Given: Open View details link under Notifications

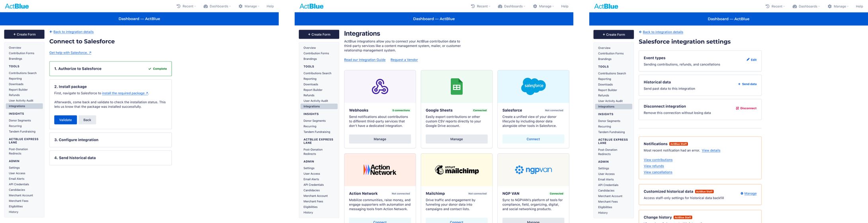Looking at the screenshot, I should click(711, 150).
